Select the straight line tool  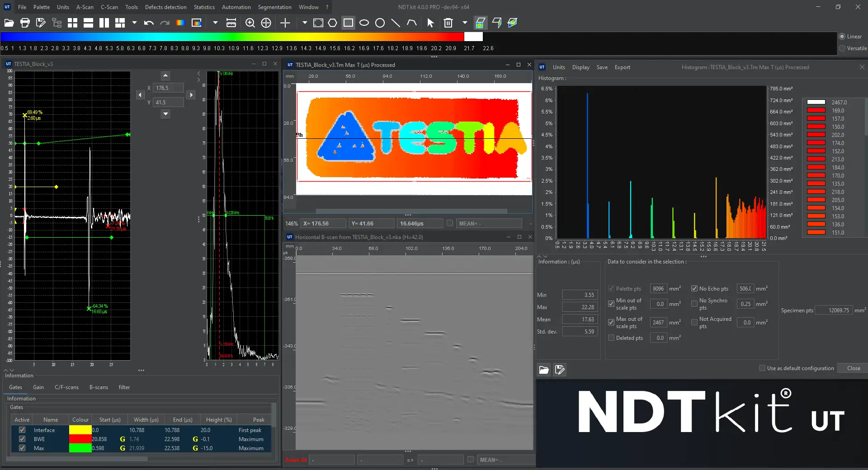click(x=396, y=23)
